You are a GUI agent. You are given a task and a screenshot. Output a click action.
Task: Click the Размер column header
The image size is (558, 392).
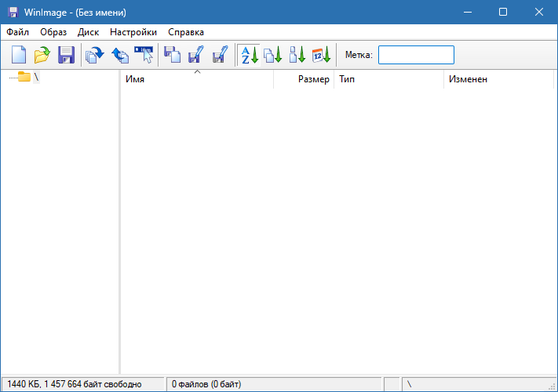pos(304,79)
